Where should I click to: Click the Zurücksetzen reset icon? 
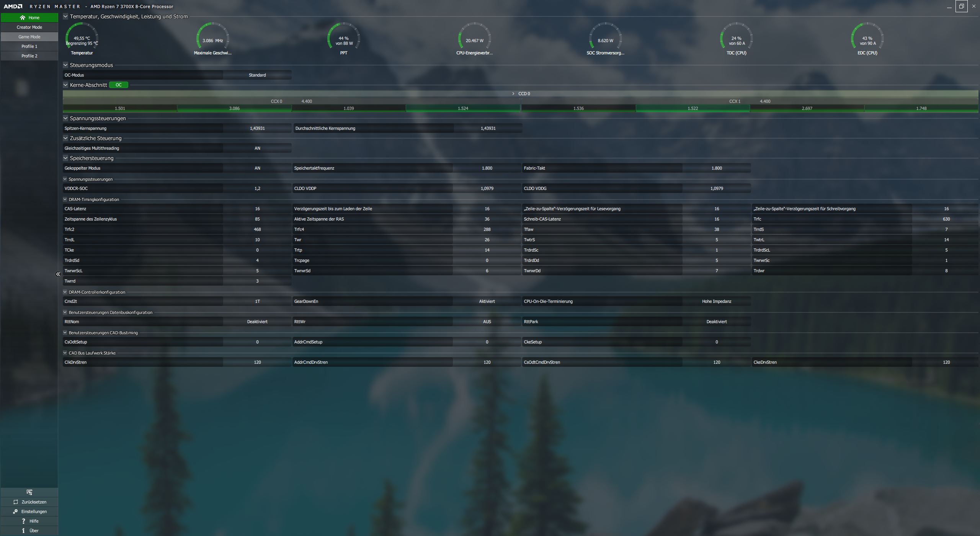click(x=16, y=502)
